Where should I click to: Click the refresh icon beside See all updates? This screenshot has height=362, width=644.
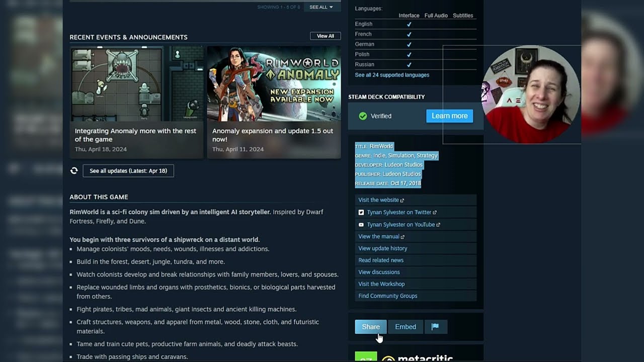(x=74, y=171)
